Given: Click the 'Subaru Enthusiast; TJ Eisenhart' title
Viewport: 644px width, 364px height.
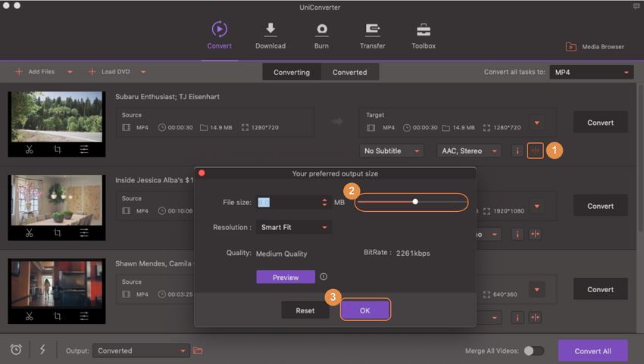Looking at the screenshot, I should tap(167, 97).
